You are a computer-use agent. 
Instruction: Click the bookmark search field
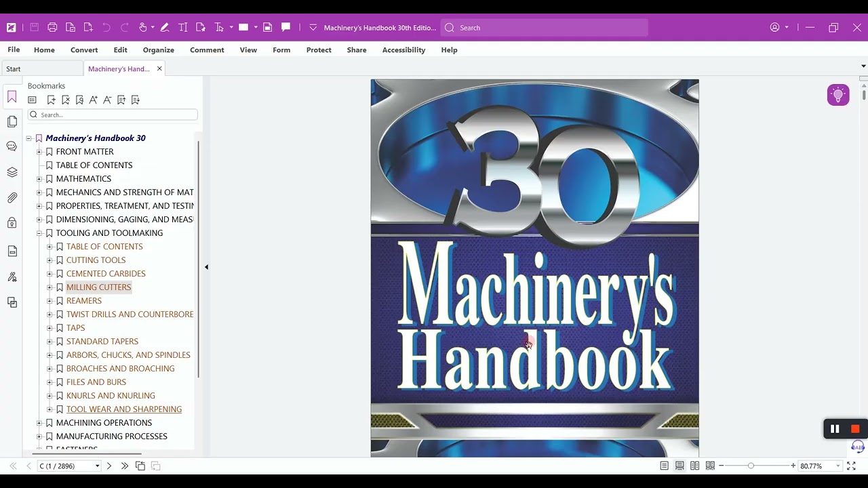click(x=113, y=115)
